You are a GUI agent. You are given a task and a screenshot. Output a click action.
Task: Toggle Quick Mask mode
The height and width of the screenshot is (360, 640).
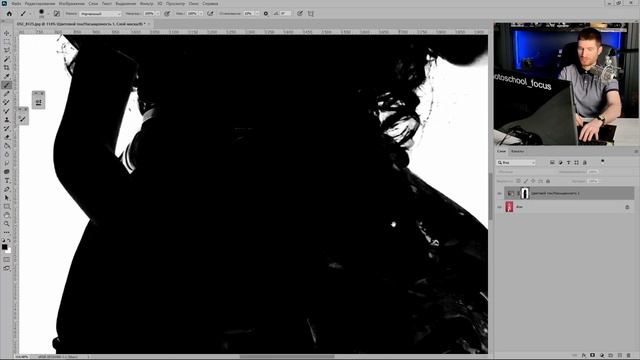click(7, 260)
